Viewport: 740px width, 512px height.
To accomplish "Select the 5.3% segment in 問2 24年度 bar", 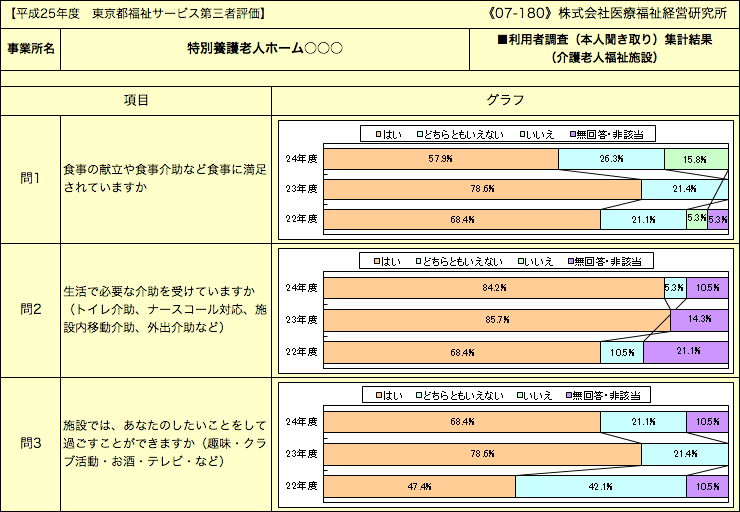I will point(675,288).
